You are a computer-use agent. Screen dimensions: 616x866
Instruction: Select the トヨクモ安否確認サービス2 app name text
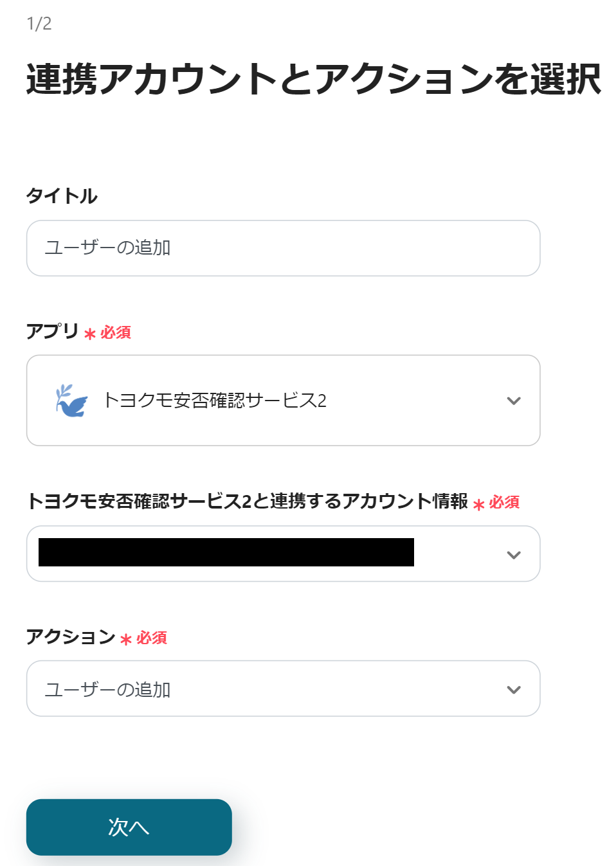pos(215,401)
